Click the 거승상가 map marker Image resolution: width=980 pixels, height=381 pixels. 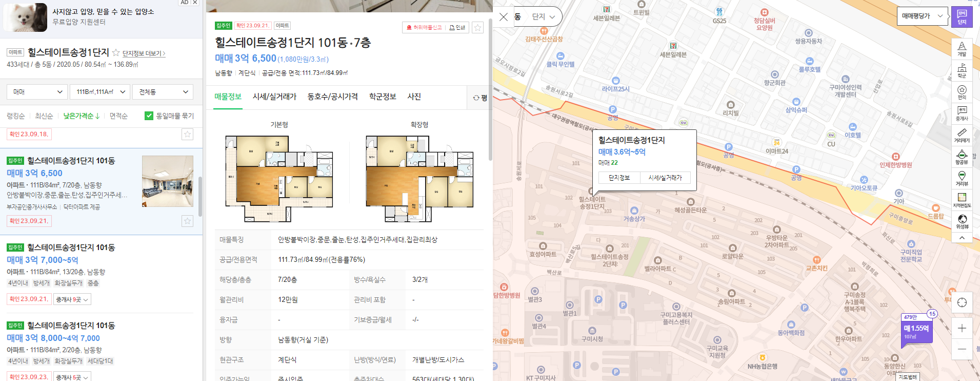point(634,215)
